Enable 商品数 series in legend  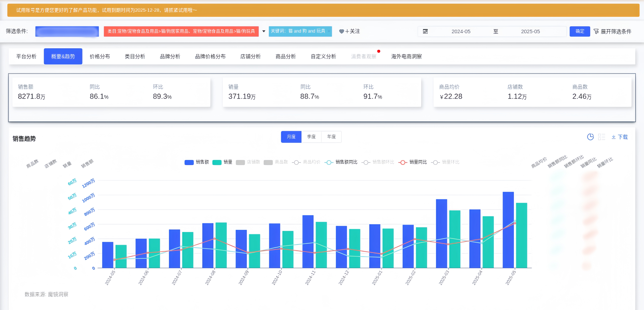point(276,162)
